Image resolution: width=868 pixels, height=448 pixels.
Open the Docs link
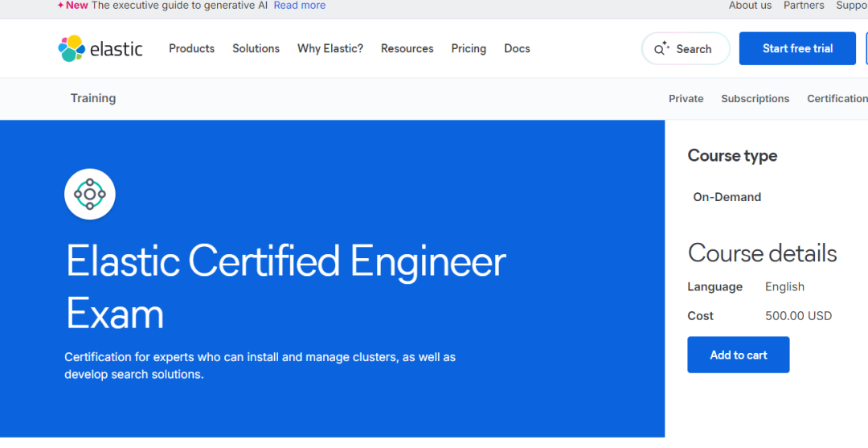[x=517, y=49]
